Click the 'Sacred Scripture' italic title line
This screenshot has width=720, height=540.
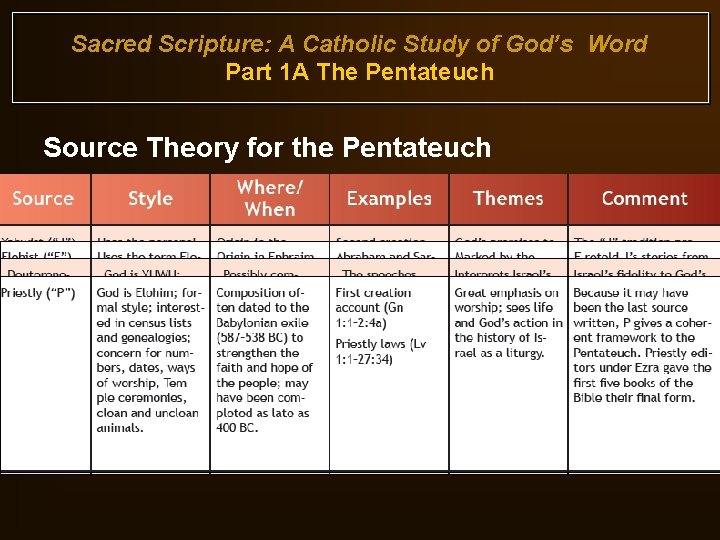tap(360, 44)
